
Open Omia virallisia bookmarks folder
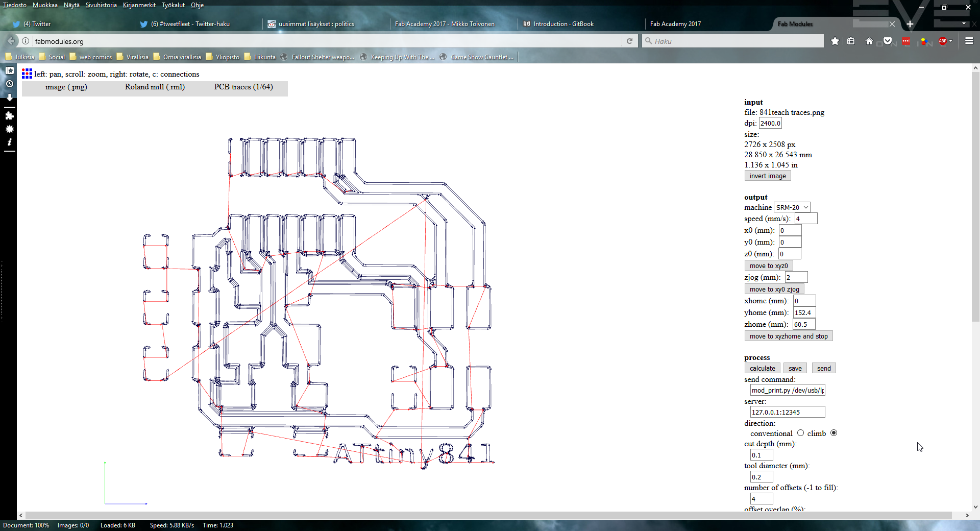pyautogui.click(x=177, y=57)
